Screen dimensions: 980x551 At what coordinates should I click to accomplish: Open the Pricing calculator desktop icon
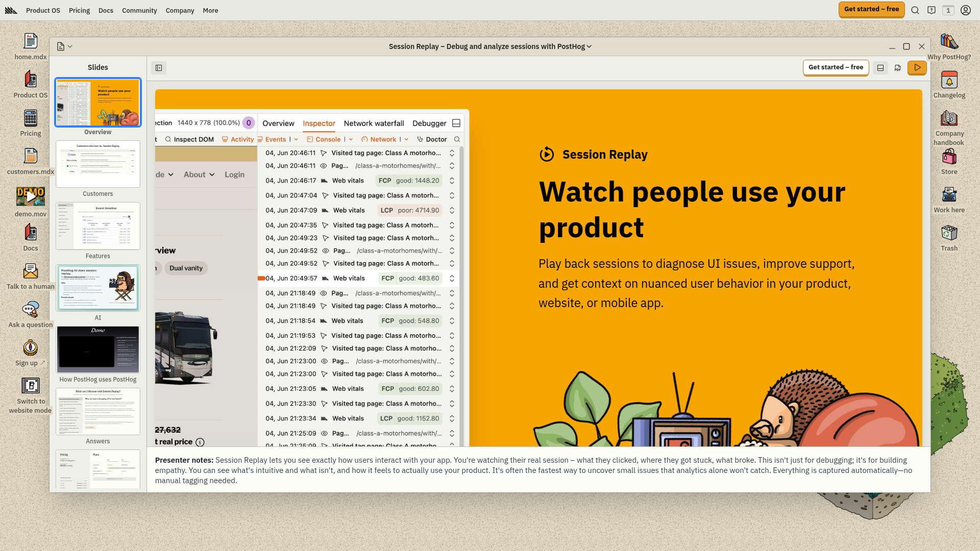click(31, 123)
